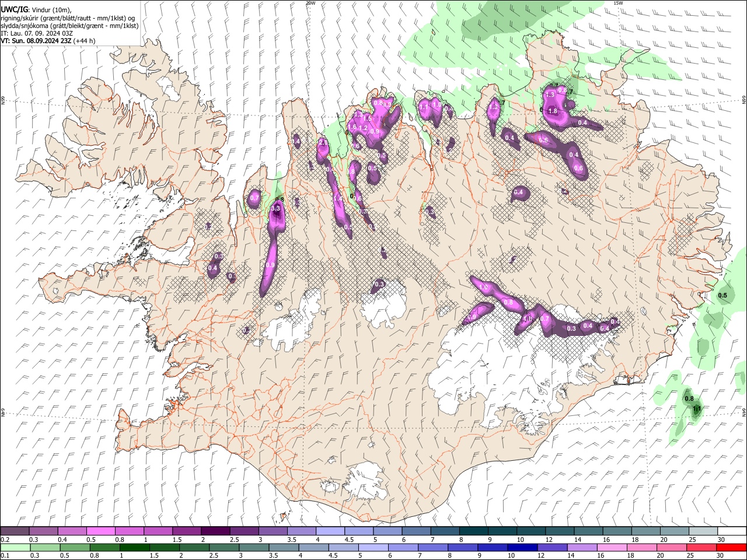Viewport: 747px width, 560px height.
Task: Click the dark teal swatch in the top snow scale
Action: pos(474,531)
